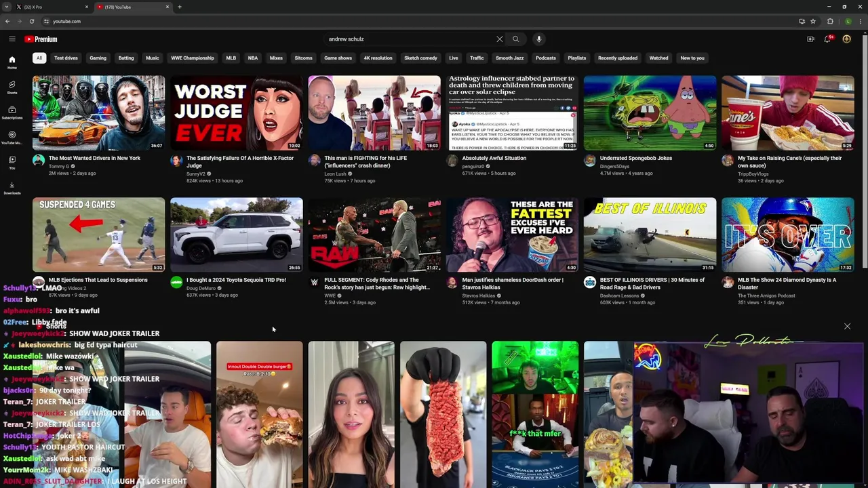Open the notifications bell
This screenshot has width=868, height=488.
pyautogui.click(x=828, y=39)
